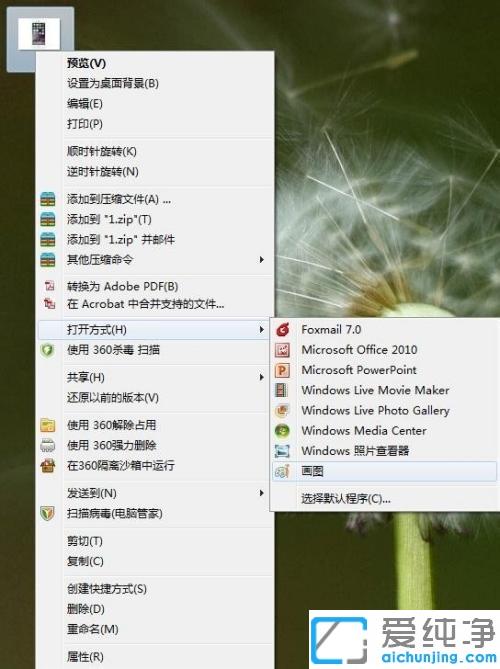Screen dimensions: 500x669
Task: Open with Windows Live Photo Gallery
Action: tap(375, 410)
